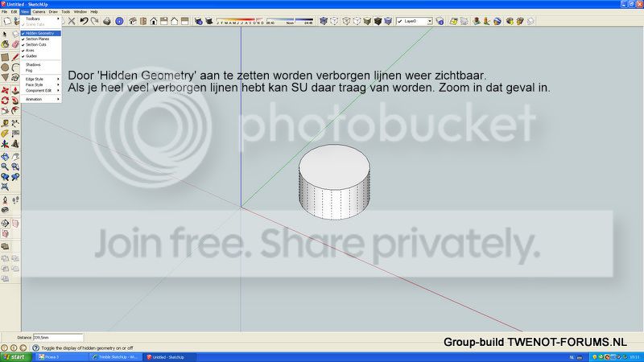
Task: Select the Zoom magnifier tool
Action: 5,167
